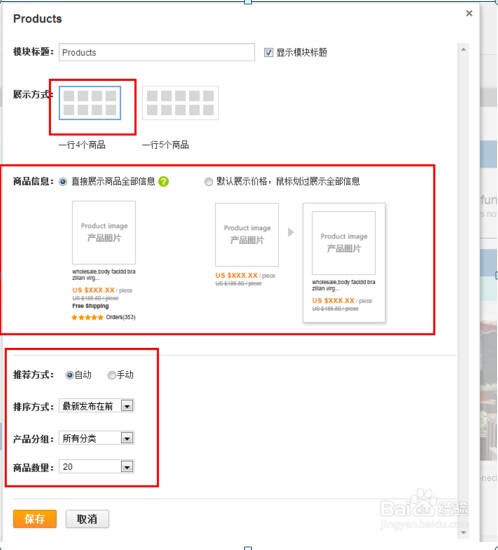Click the 模块标题 text input field
This screenshot has width=498, height=550.
(x=157, y=52)
